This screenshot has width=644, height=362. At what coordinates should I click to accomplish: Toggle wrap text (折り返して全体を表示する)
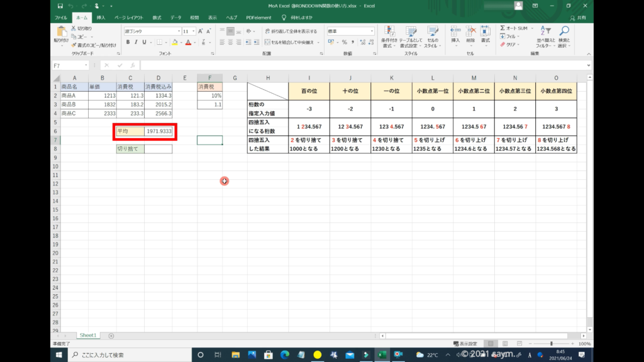pyautogui.click(x=291, y=31)
